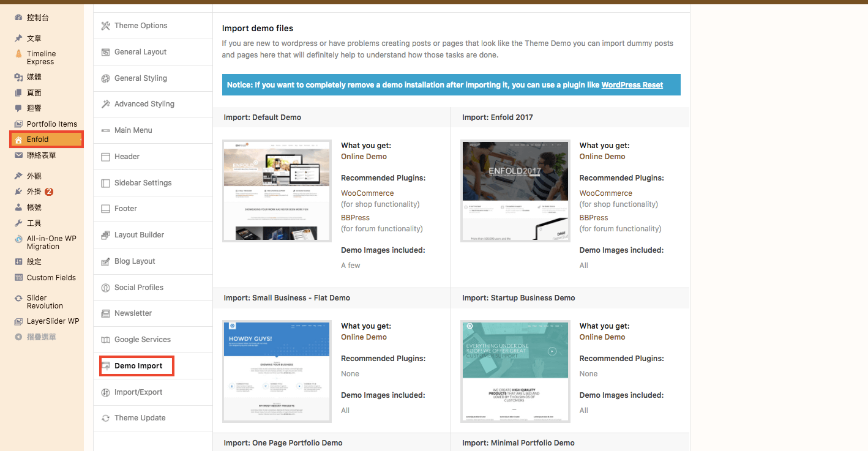Screen dimensions: 868x451
Task: Click the Small Business Flat Demo thumbnail
Action: point(277,371)
